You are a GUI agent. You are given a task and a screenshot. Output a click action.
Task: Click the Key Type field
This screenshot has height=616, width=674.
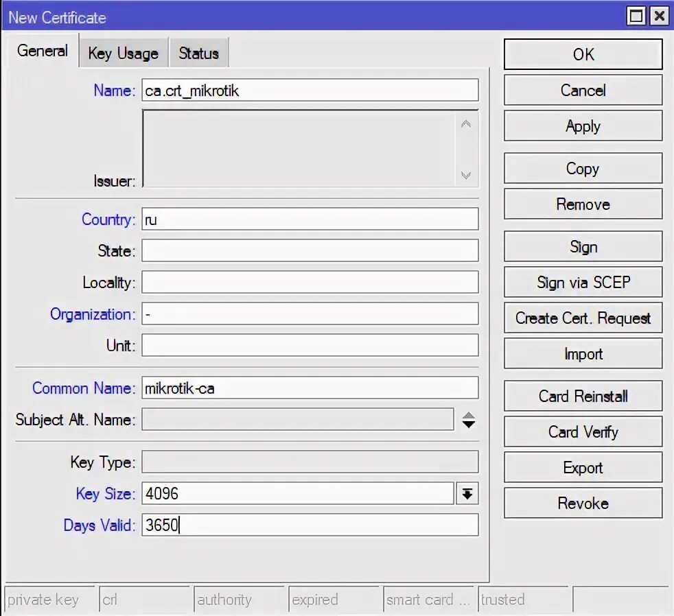pyautogui.click(x=310, y=462)
